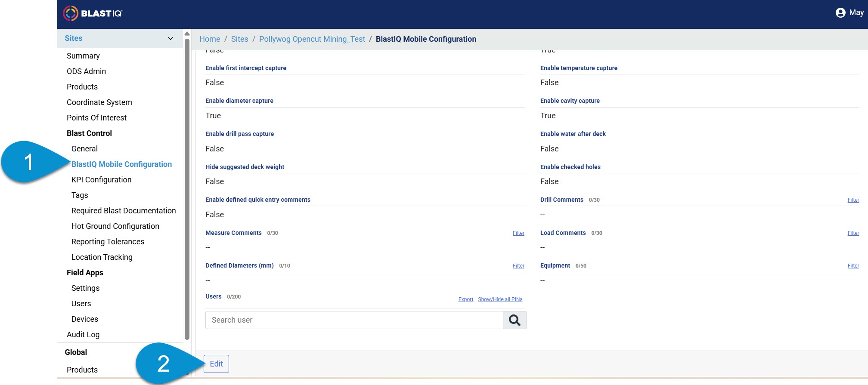Click True value under Enable diameter capture
868x385 pixels.
(213, 116)
